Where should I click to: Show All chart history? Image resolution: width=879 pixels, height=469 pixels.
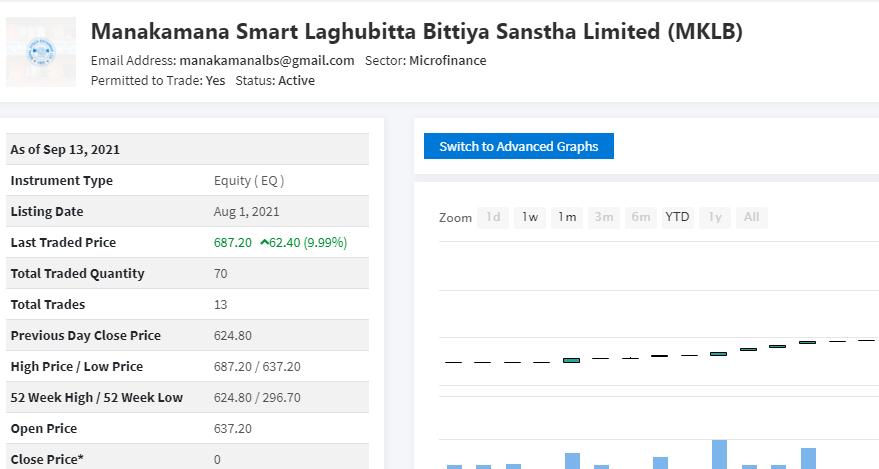[751, 217]
